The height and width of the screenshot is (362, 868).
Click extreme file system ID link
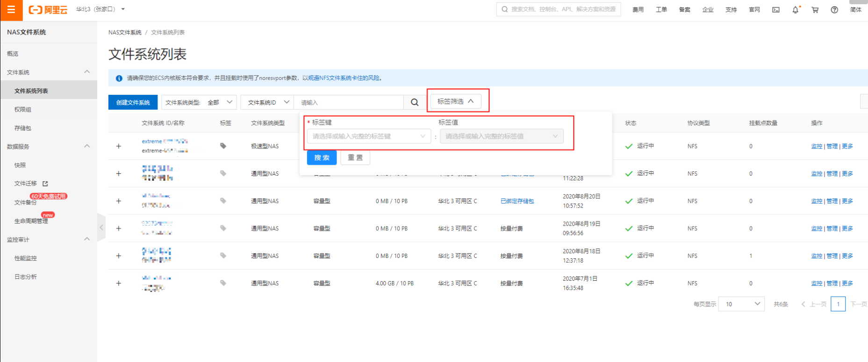[165, 141]
